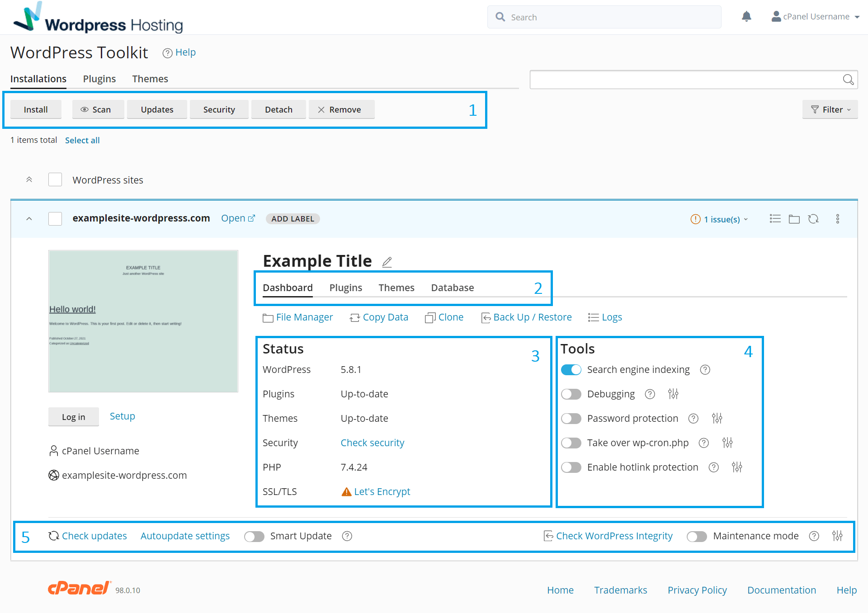Click the ADD LABEL badge
The width and height of the screenshot is (868, 613).
(x=292, y=219)
